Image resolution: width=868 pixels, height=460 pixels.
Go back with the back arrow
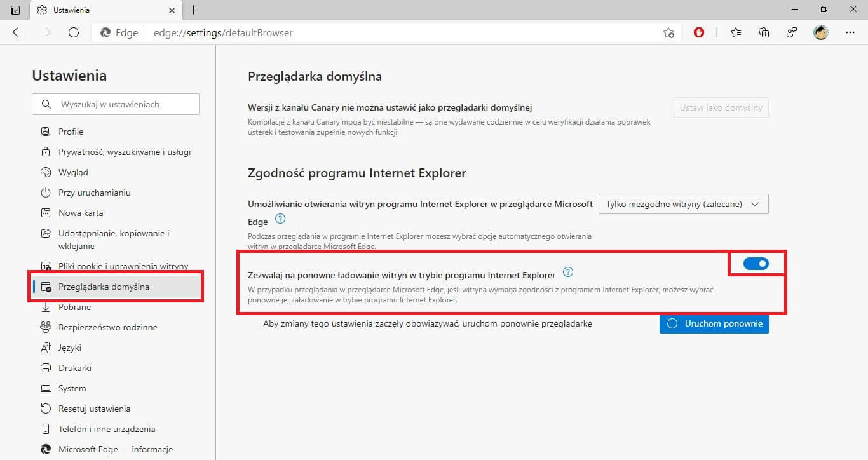click(18, 32)
